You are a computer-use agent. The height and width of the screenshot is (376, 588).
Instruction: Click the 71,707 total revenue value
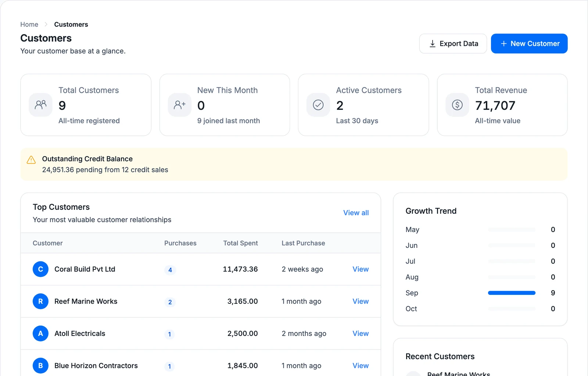[x=495, y=106]
